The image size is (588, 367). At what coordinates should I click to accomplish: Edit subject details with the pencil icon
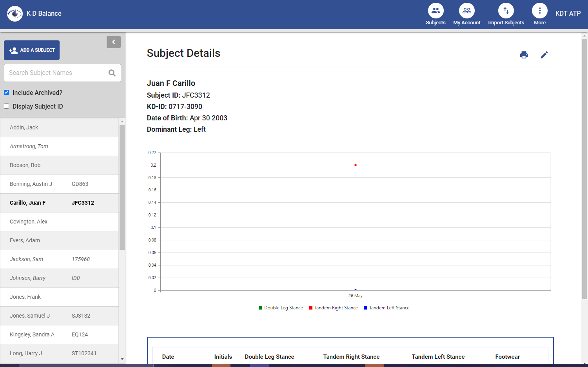pos(544,55)
